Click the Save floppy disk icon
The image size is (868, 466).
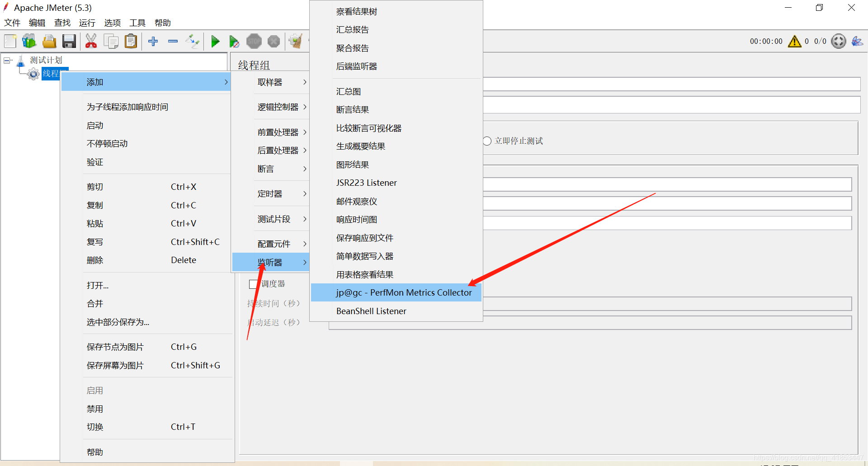pyautogui.click(x=69, y=41)
